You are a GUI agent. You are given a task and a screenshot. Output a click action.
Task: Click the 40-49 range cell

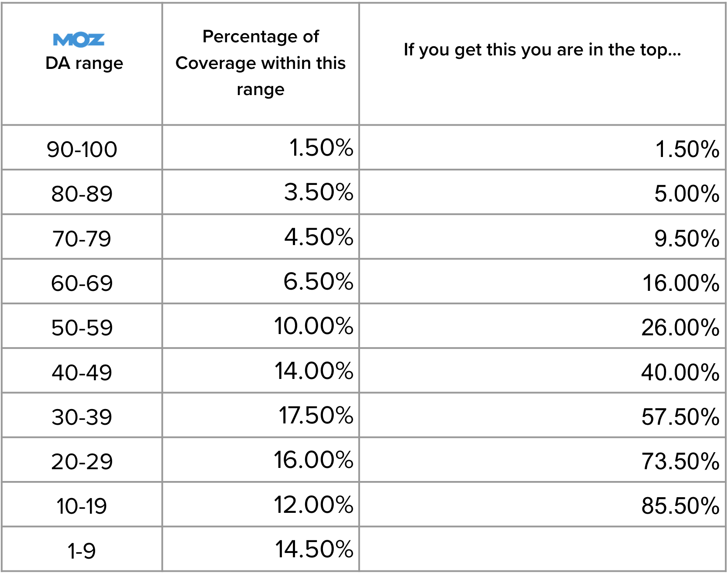82,372
